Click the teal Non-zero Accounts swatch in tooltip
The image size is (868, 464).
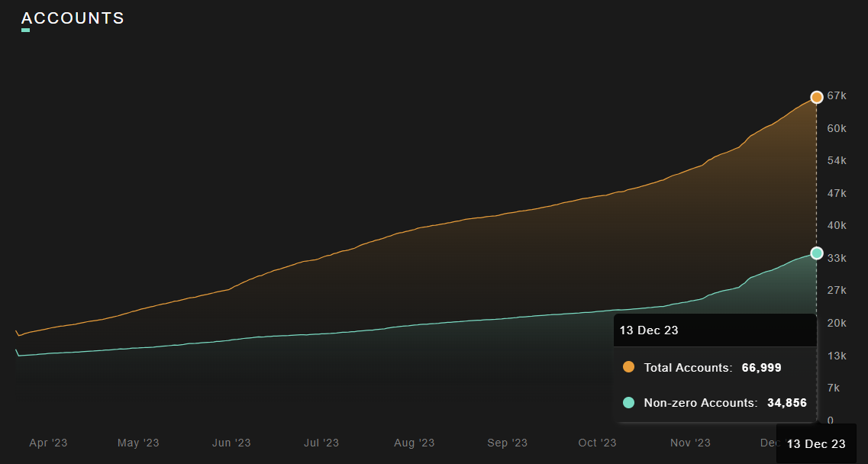[628, 402]
